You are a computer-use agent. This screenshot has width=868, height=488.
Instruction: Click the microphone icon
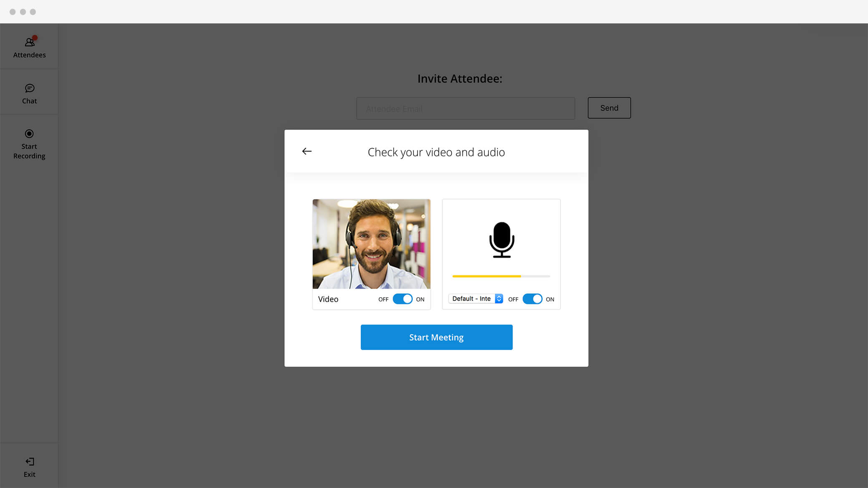point(502,240)
